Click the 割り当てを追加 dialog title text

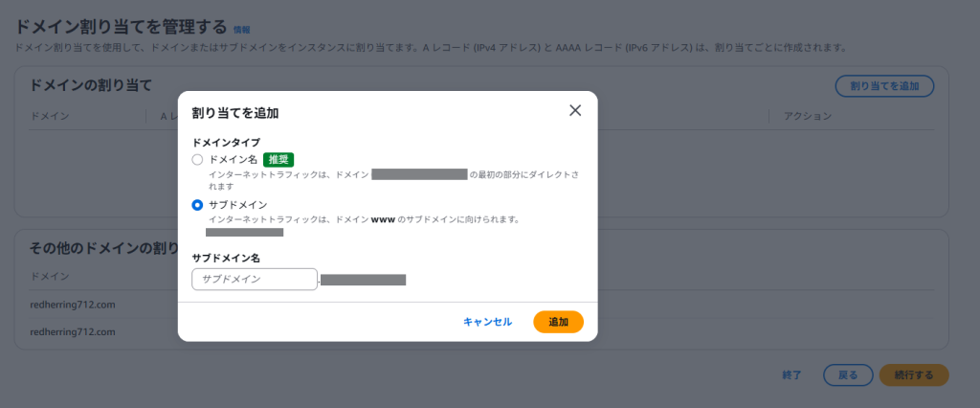(234, 113)
